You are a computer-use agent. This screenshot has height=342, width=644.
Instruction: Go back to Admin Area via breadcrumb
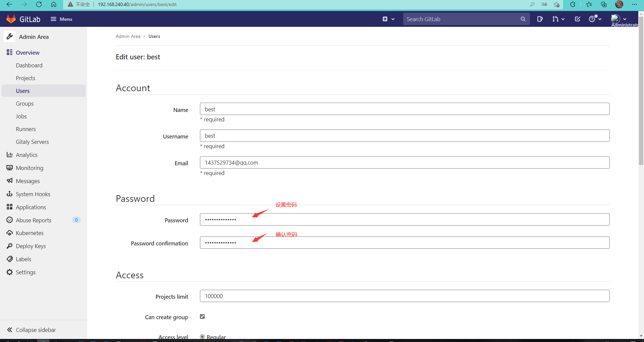128,36
